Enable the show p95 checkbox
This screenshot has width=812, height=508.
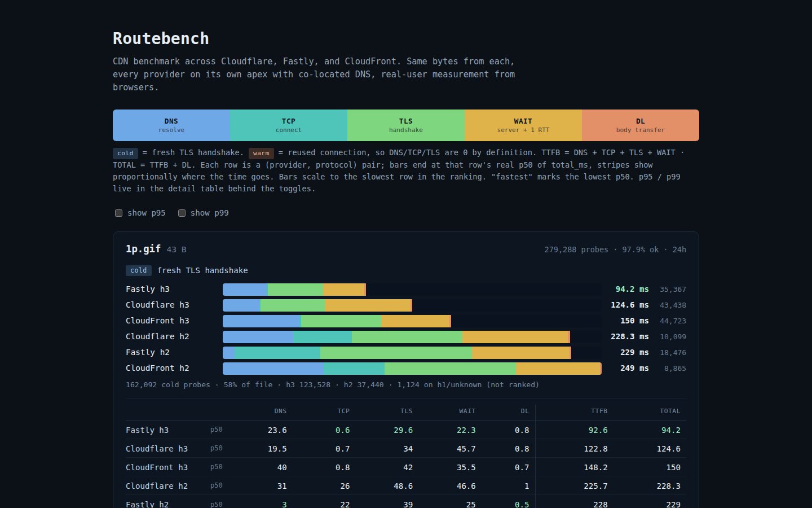pyautogui.click(x=118, y=213)
